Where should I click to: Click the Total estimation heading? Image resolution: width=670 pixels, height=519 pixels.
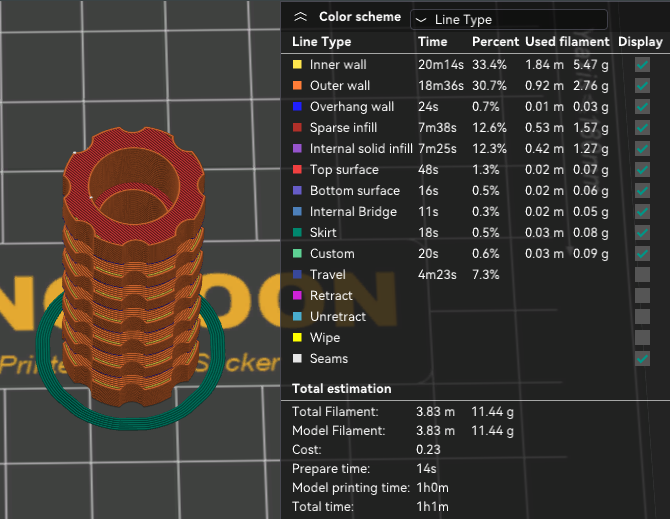pyautogui.click(x=341, y=388)
